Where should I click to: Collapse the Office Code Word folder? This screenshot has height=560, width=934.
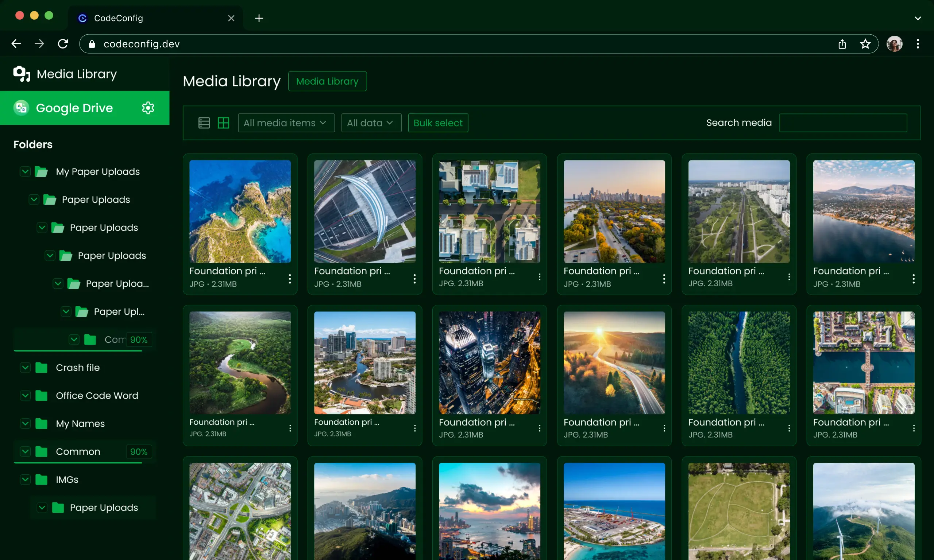coord(25,395)
